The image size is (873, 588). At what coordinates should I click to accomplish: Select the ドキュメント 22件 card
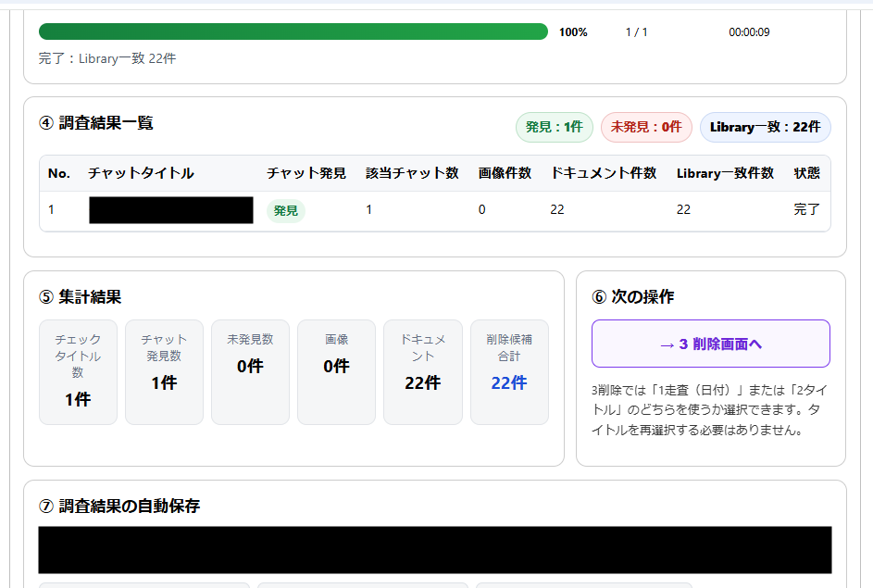pyautogui.click(x=423, y=372)
